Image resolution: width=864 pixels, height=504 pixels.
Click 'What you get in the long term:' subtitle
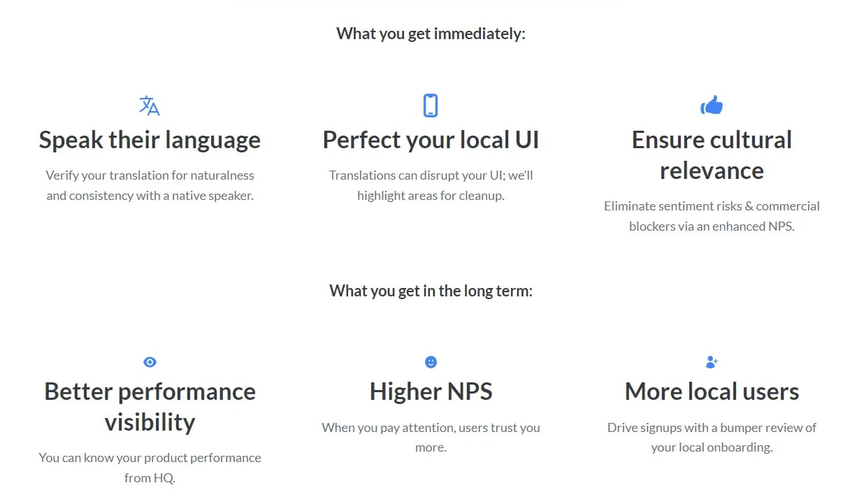click(431, 291)
